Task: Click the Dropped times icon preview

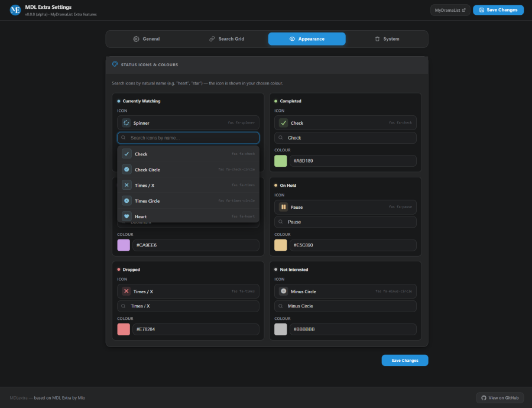Action: (126, 292)
